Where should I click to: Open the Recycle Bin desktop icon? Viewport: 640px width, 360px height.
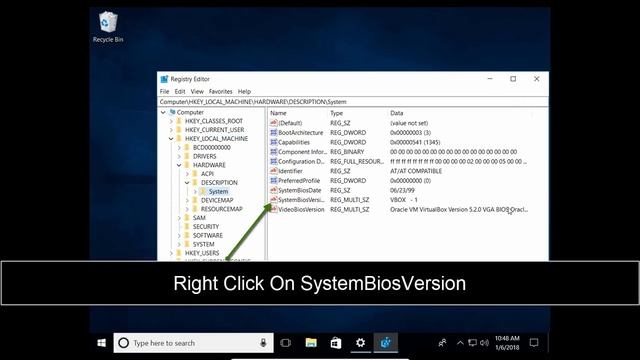(108, 27)
